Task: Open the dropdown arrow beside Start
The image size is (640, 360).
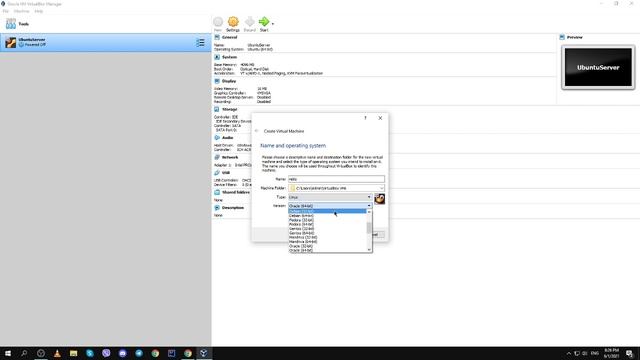Action: [x=273, y=24]
